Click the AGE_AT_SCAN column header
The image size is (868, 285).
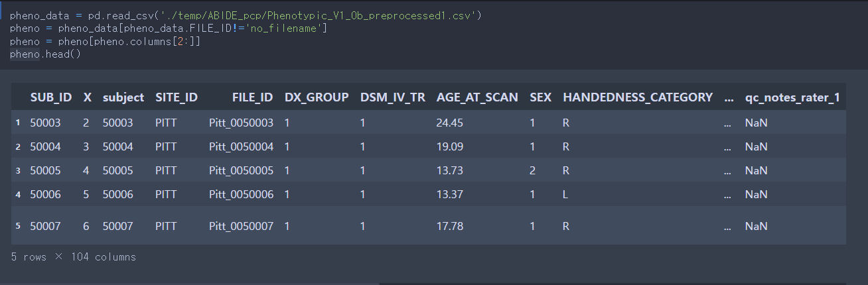[477, 97]
